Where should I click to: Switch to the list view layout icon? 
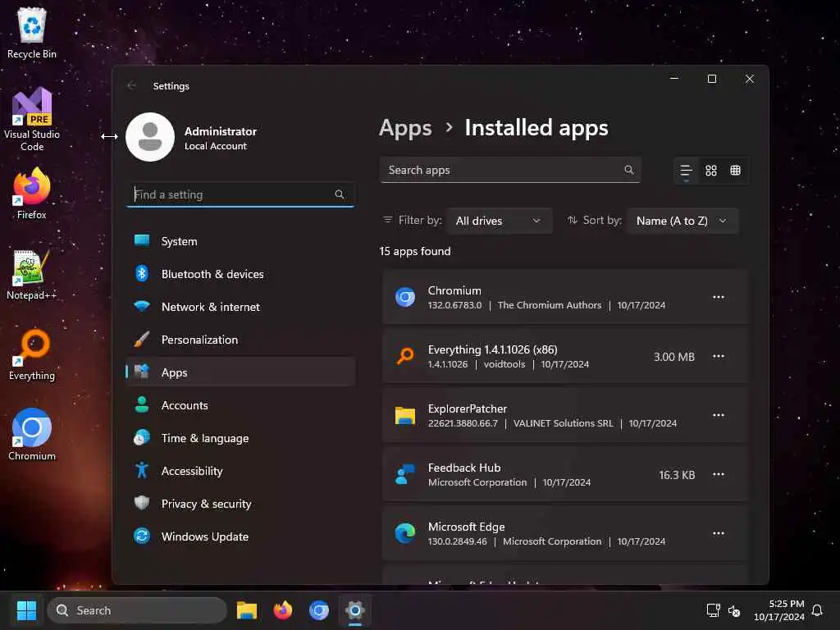point(687,171)
